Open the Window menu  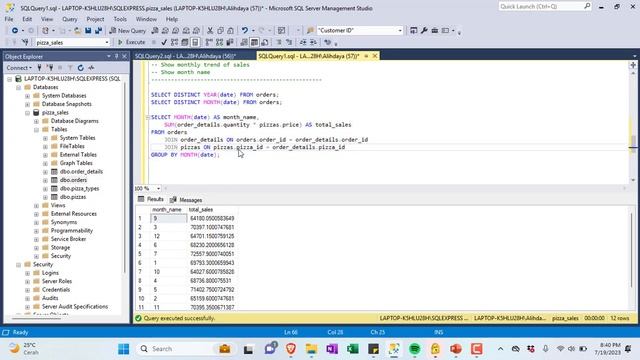pyautogui.click(x=146, y=19)
